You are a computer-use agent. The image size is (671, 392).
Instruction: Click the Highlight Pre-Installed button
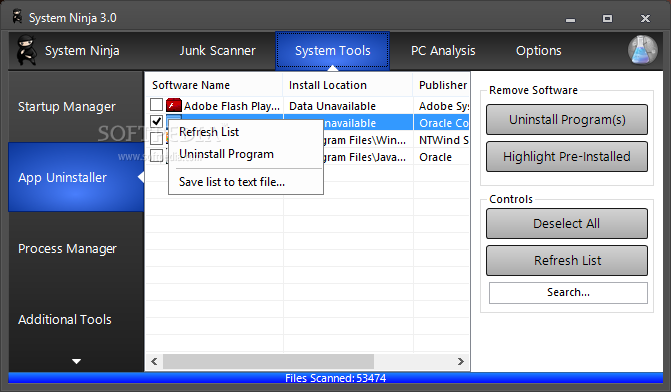click(x=567, y=157)
